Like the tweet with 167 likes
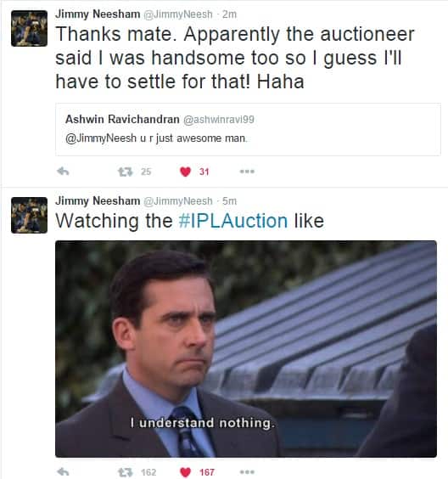The width and height of the screenshot is (448, 479). tap(185, 472)
